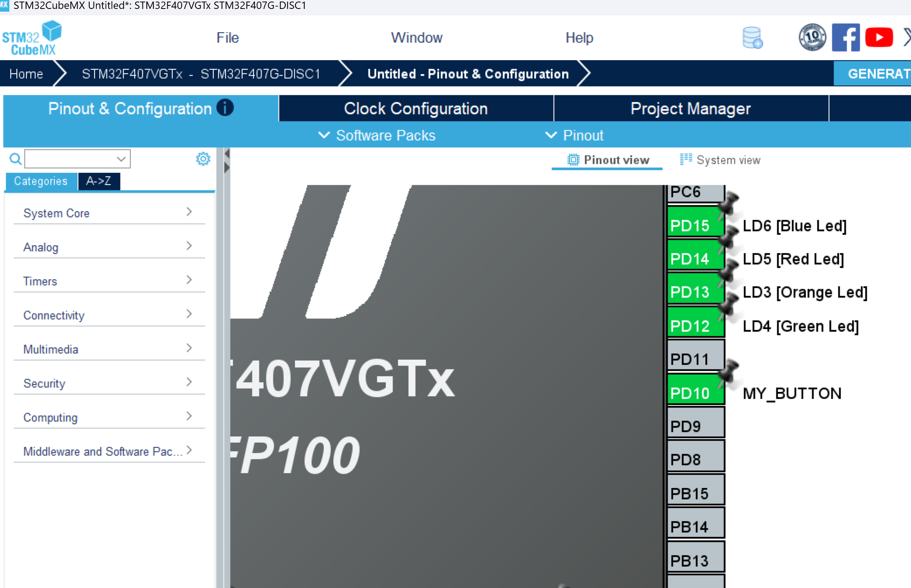The width and height of the screenshot is (911, 588).
Task: Switch to the Categories tab
Action: tap(41, 181)
